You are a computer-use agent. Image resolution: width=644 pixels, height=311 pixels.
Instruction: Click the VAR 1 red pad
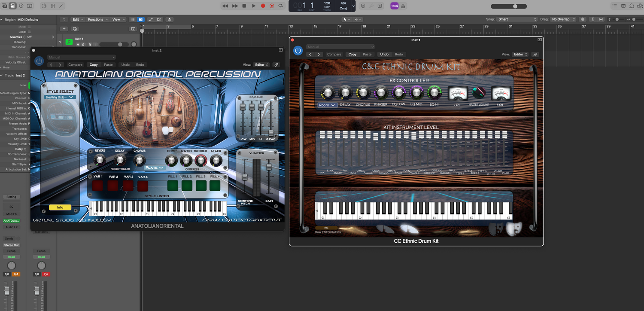[x=98, y=186]
